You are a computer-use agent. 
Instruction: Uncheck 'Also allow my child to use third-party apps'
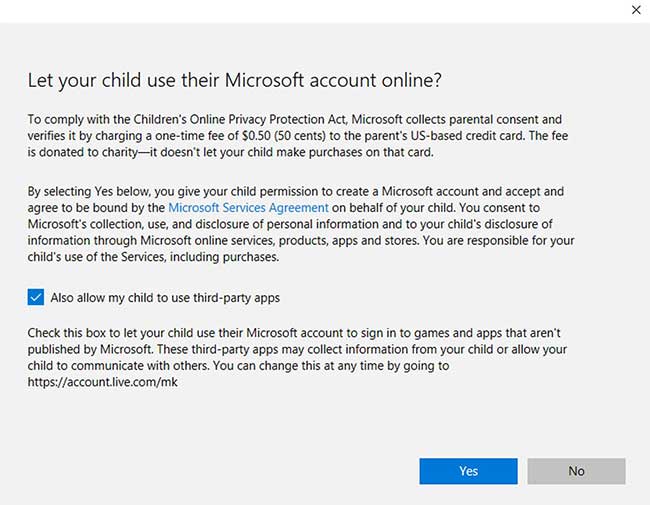pos(36,297)
